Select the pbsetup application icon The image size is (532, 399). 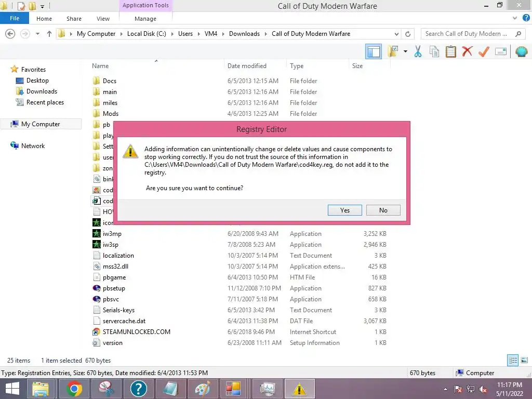point(97,288)
